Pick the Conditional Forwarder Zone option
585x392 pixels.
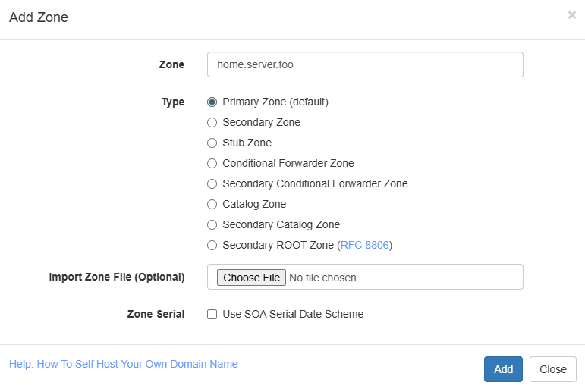pos(212,163)
